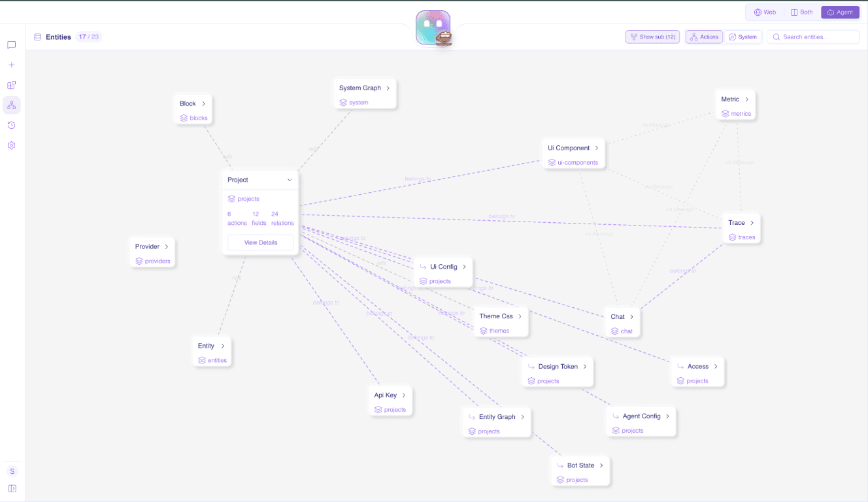Image resolution: width=868 pixels, height=502 pixels.
Task: Open the settings gear in sidebar
Action: coord(11,145)
